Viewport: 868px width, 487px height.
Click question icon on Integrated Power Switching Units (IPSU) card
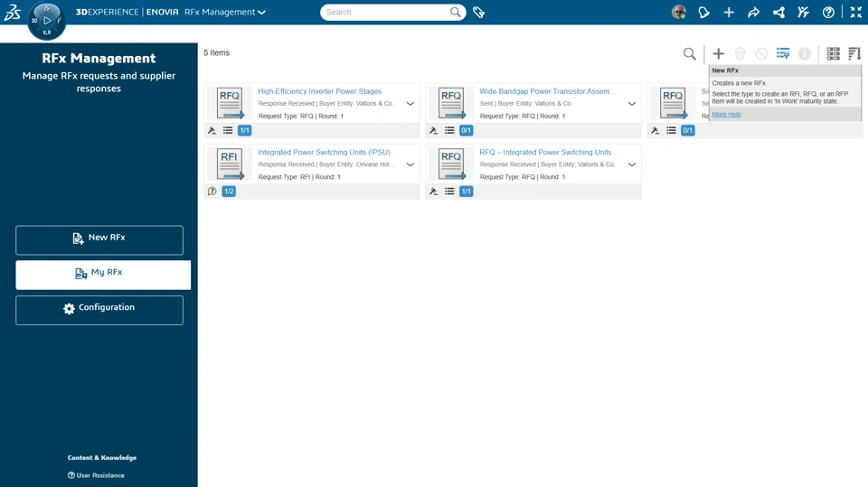pos(212,192)
